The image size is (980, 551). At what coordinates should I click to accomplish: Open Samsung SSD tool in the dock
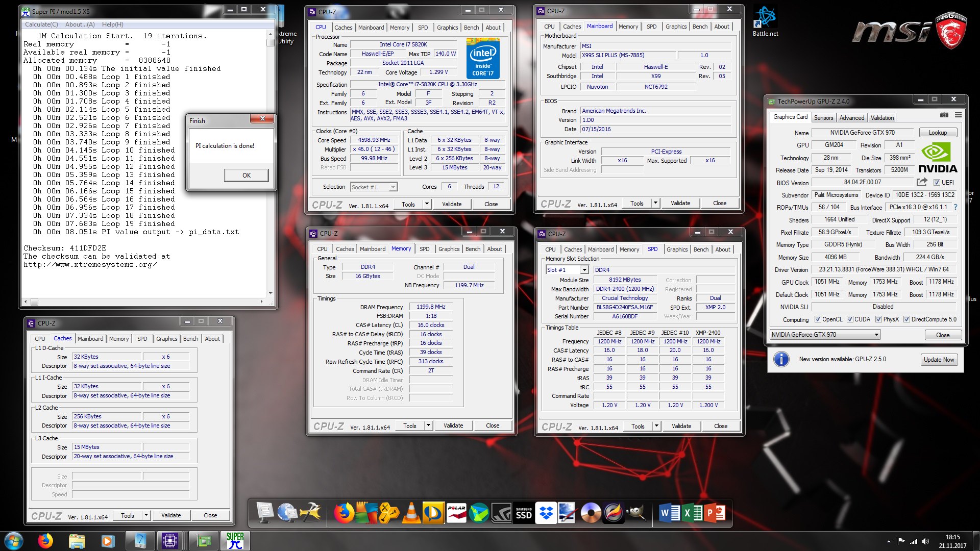[524, 513]
